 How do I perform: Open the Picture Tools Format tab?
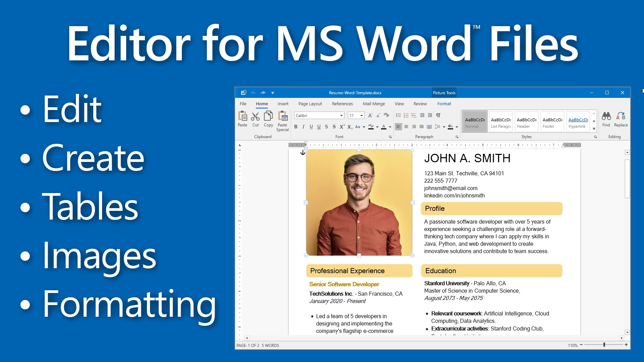click(444, 104)
